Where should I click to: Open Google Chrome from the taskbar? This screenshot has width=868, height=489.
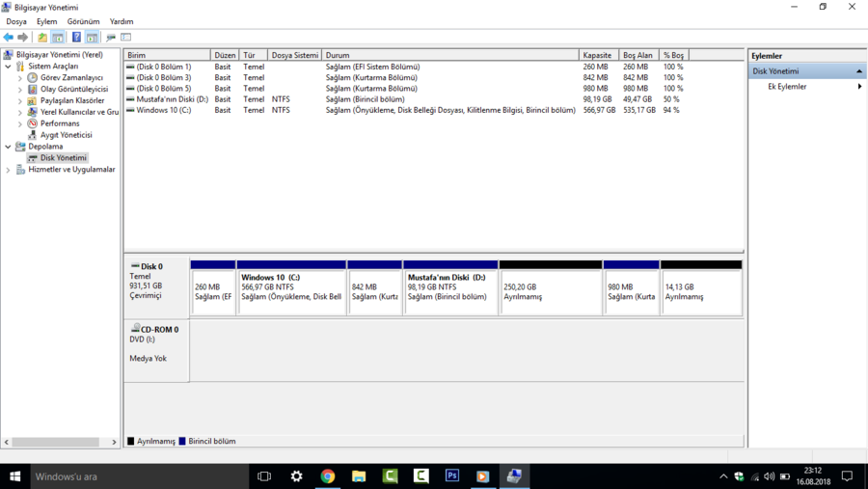[x=328, y=476]
